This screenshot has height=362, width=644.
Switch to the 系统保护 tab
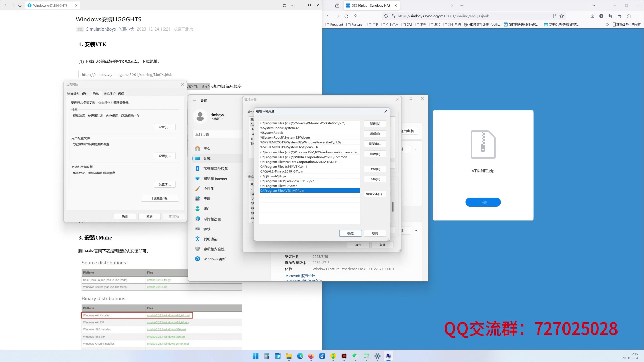point(109,94)
